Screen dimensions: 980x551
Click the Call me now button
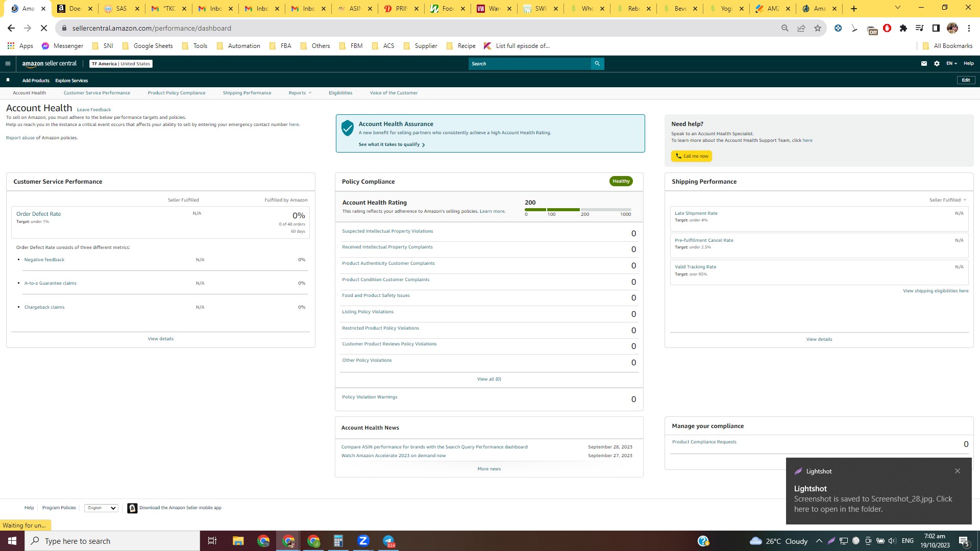pyautogui.click(x=692, y=156)
